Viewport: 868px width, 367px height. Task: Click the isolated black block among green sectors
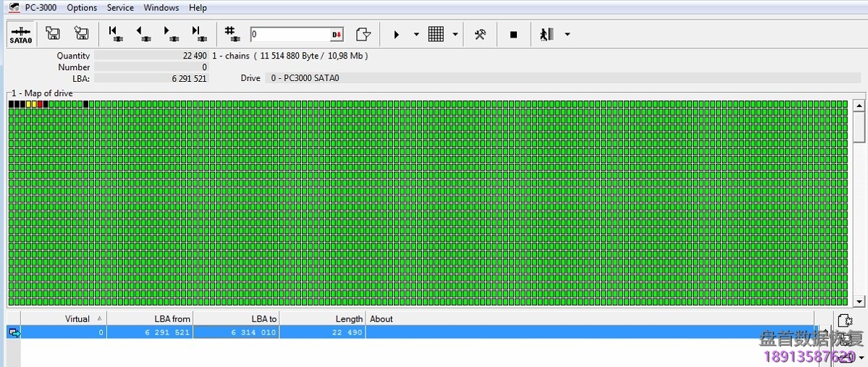point(85,104)
